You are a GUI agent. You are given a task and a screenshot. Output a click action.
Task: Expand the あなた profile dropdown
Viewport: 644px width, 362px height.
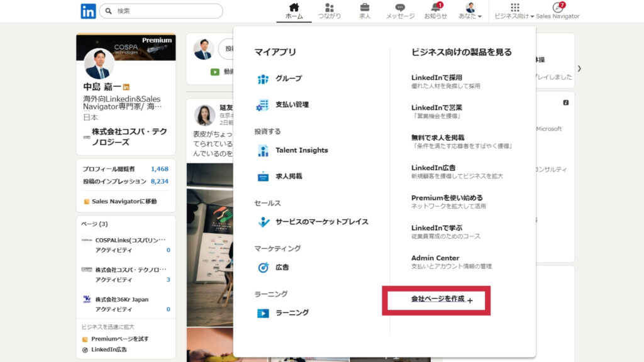point(473,11)
